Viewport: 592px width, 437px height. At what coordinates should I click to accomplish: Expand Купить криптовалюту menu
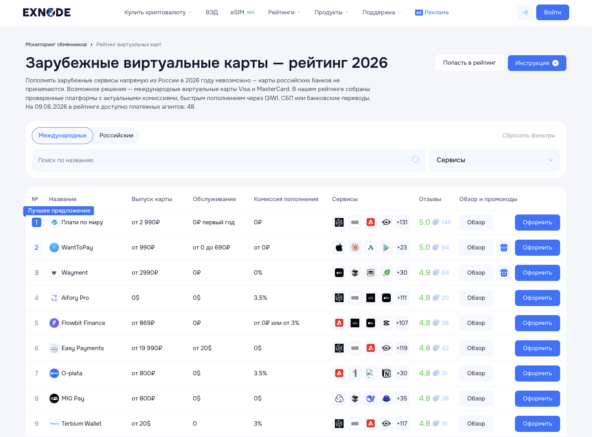[158, 12]
